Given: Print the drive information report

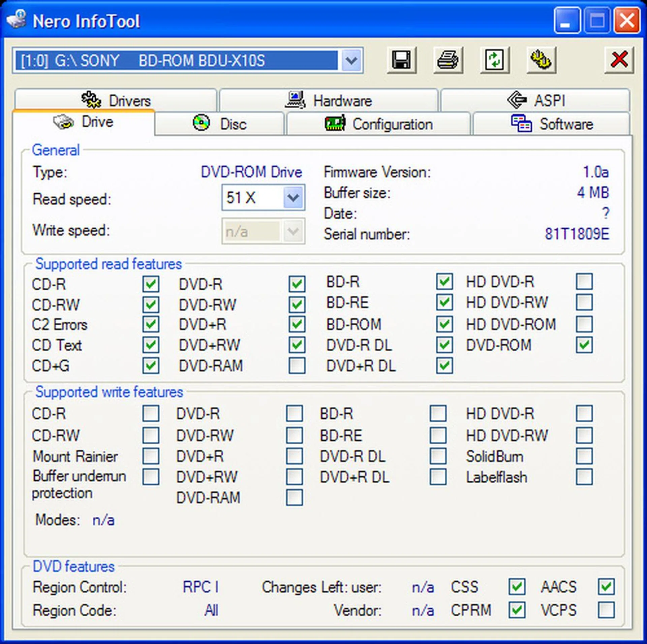Looking at the screenshot, I should pyautogui.click(x=448, y=60).
